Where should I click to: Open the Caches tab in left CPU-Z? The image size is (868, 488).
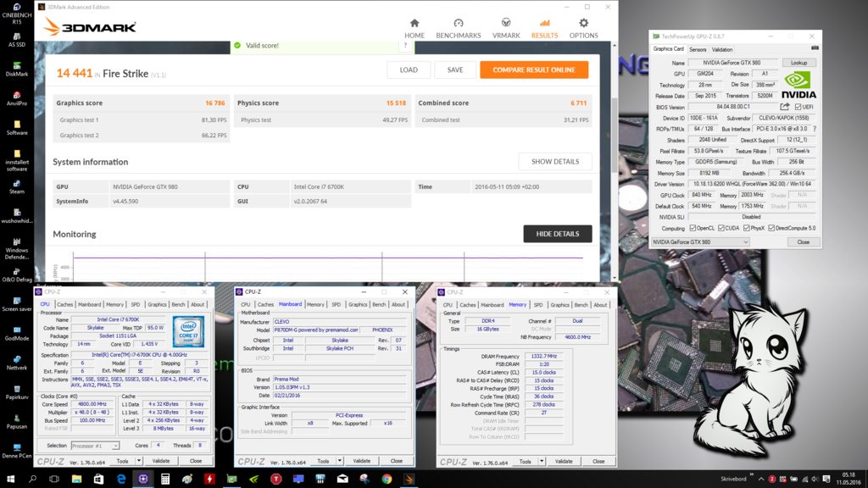point(64,304)
